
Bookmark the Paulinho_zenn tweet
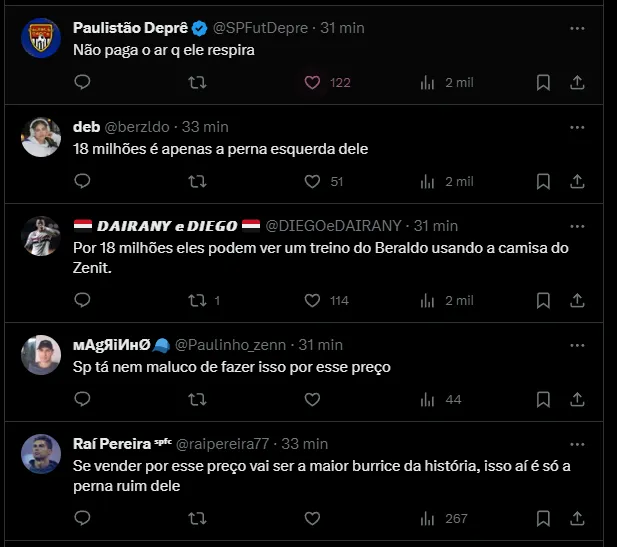click(543, 399)
